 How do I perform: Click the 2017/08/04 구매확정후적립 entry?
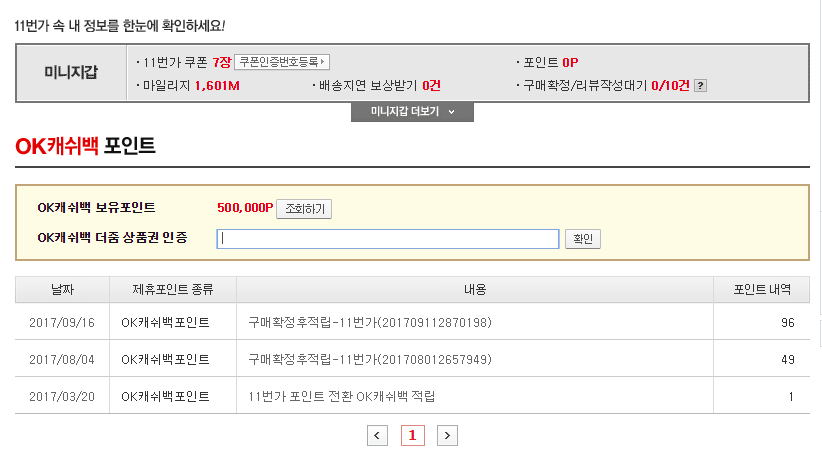(x=369, y=359)
